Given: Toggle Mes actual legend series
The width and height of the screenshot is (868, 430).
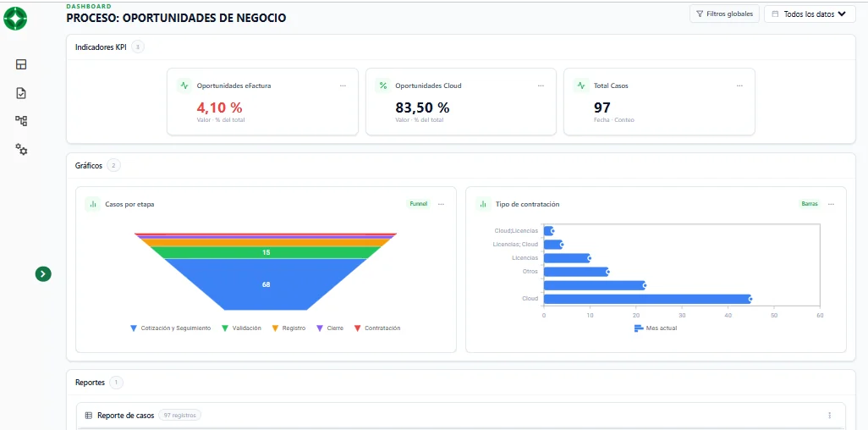Looking at the screenshot, I should (x=656, y=328).
